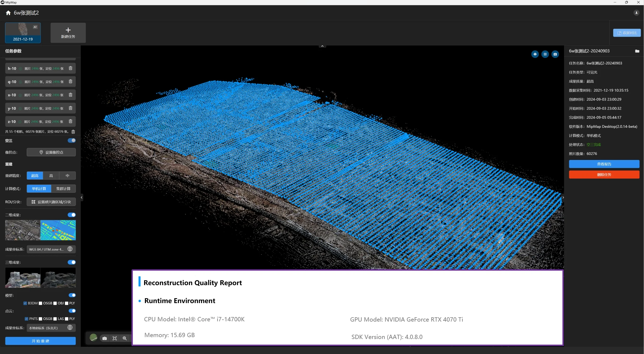Disable the 三维成果 3D results toggle
This screenshot has width=644, height=354.
click(71, 262)
